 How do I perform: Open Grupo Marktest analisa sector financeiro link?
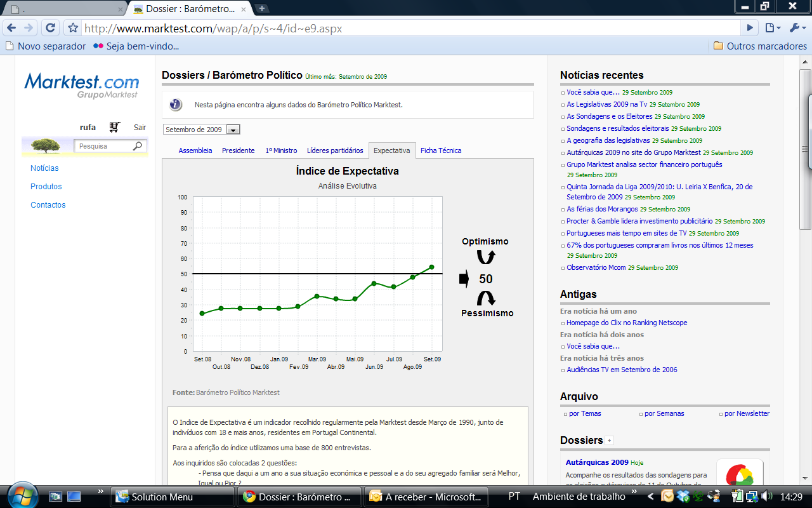click(645, 164)
